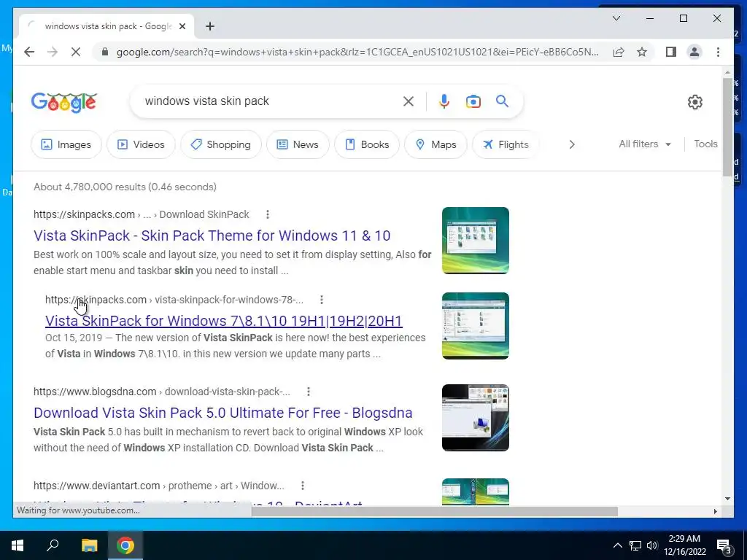Clear the search box with the X
The width and height of the screenshot is (747, 560).
point(409,101)
